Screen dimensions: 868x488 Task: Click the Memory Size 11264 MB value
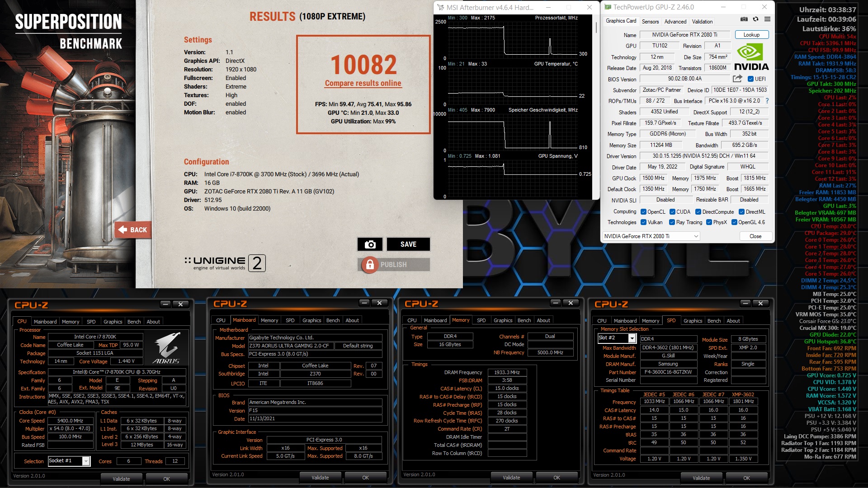[x=660, y=145]
